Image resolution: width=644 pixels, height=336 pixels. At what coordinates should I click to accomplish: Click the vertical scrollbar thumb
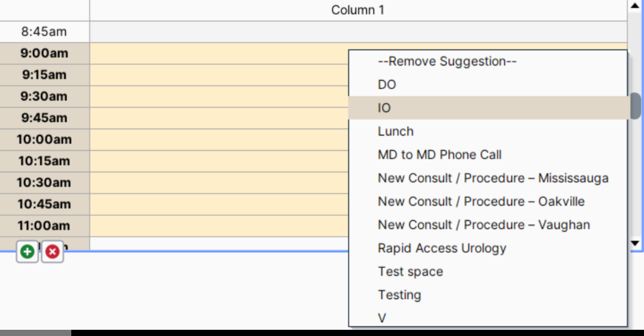click(636, 106)
